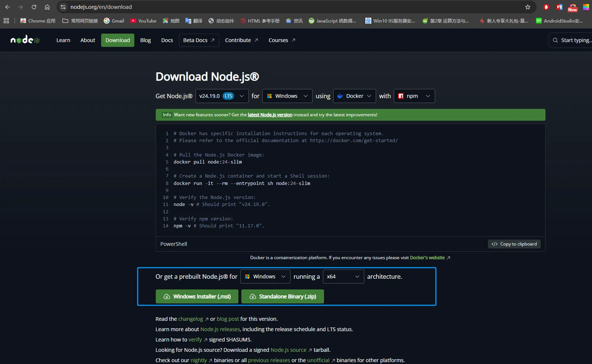Open the Docker's website link
Screen dimensions: 592x364
427,258
